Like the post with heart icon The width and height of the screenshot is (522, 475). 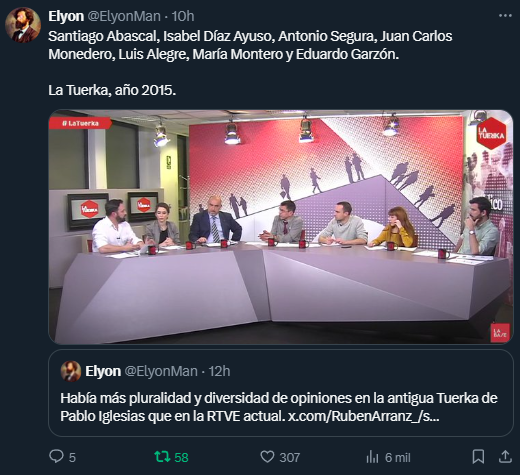[267, 457]
